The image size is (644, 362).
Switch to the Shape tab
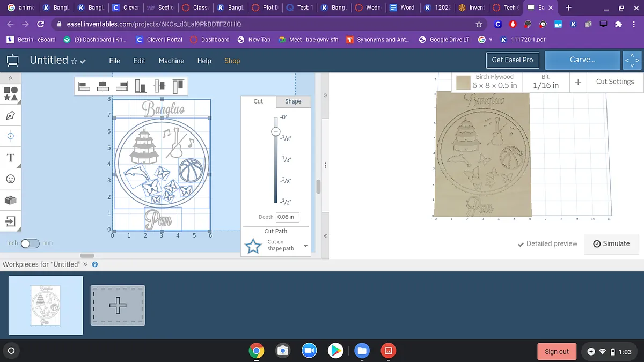click(x=293, y=101)
